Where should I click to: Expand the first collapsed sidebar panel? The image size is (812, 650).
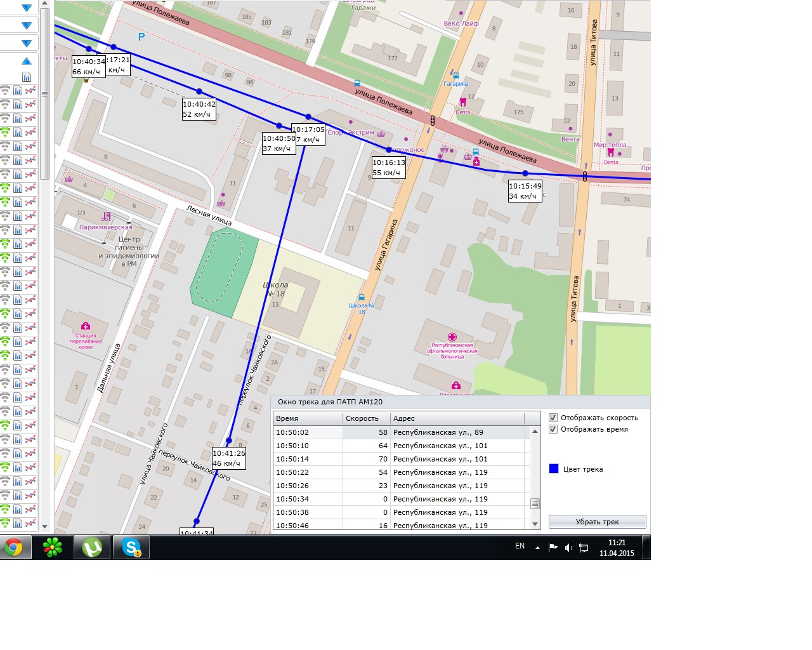pos(27,8)
